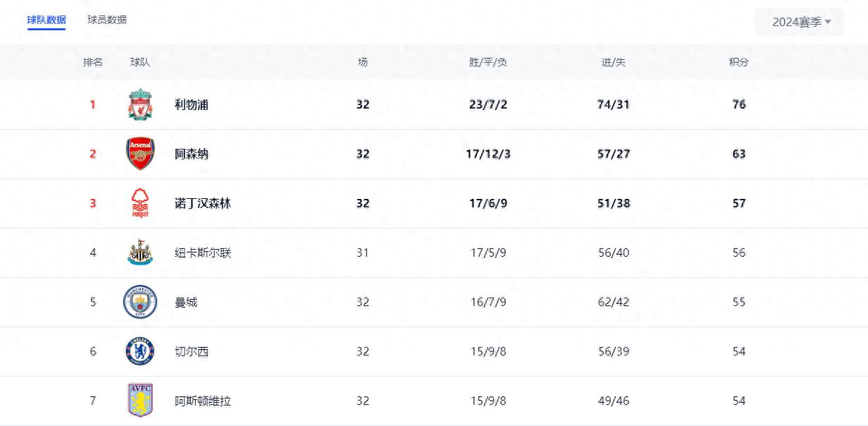Open the 阿森纳 team name link

192,154
